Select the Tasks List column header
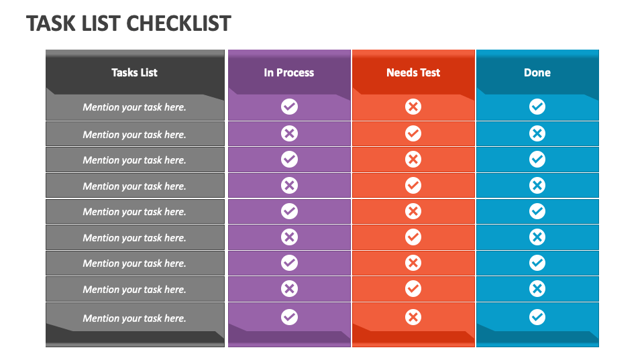Viewport: 644px width, 362px height. pyautogui.click(x=135, y=72)
